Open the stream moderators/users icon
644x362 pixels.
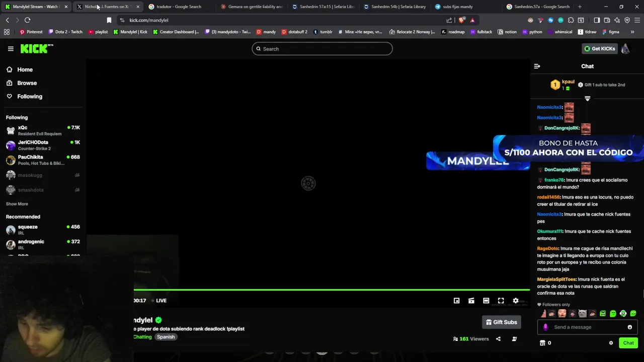tap(514, 339)
